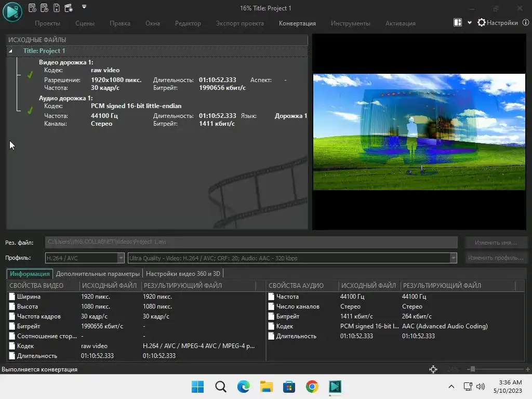Click the Изменить имя button
532x399 pixels.
tap(496, 243)
